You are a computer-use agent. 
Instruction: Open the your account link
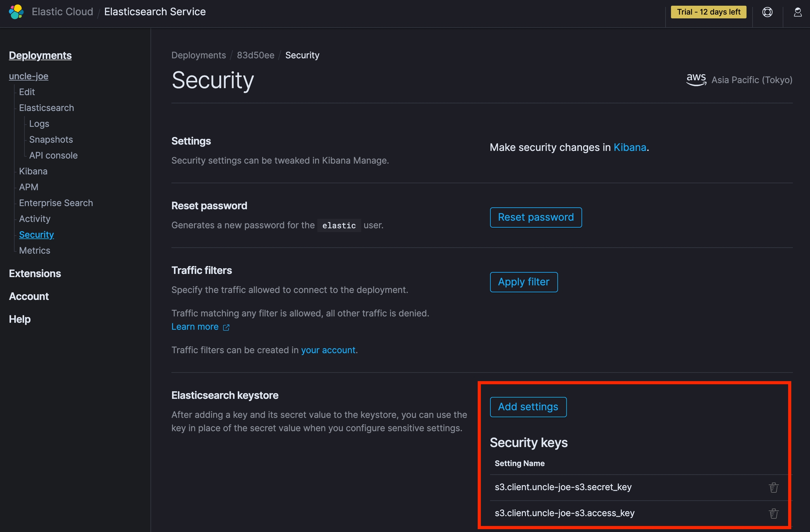(x=328, y=350)
